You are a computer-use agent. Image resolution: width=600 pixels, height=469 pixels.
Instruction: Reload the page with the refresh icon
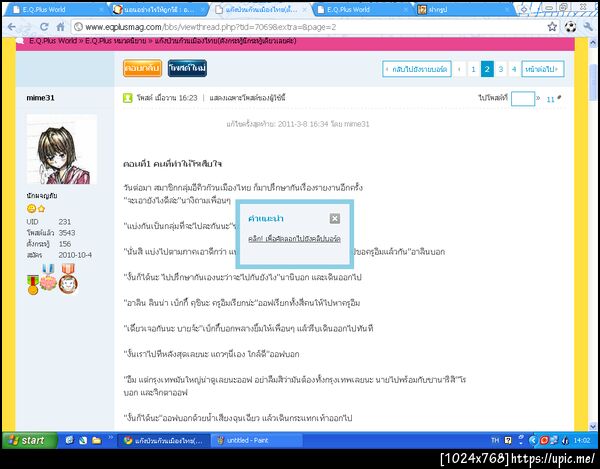(44, 27)
